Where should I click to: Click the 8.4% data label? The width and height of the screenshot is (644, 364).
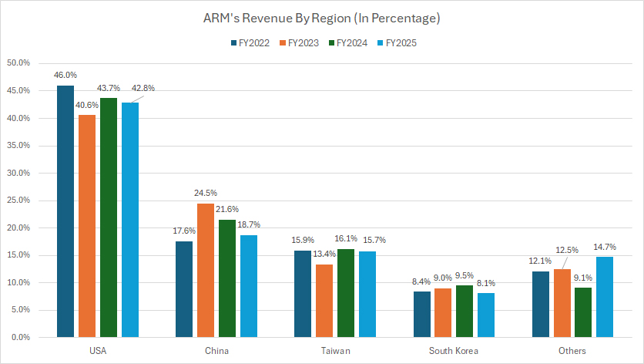[421, 281]
